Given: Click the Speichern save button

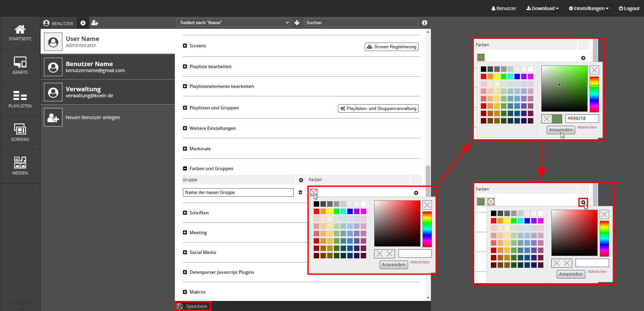Looking at the screenshot, I should point(193,306).
